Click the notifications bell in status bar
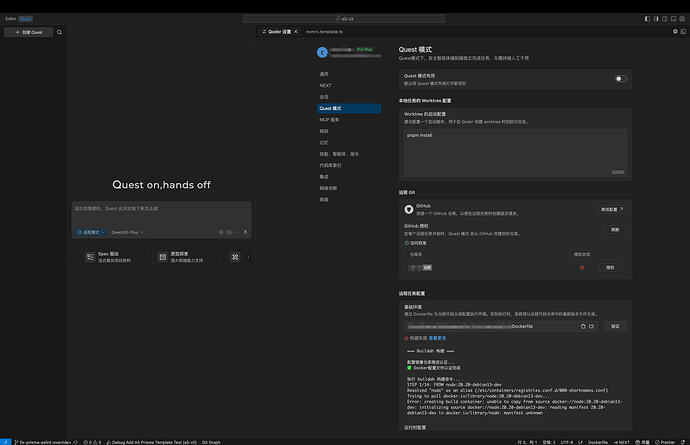The width and height of the screenshot is (690, 445). click(x=683, y=442)
